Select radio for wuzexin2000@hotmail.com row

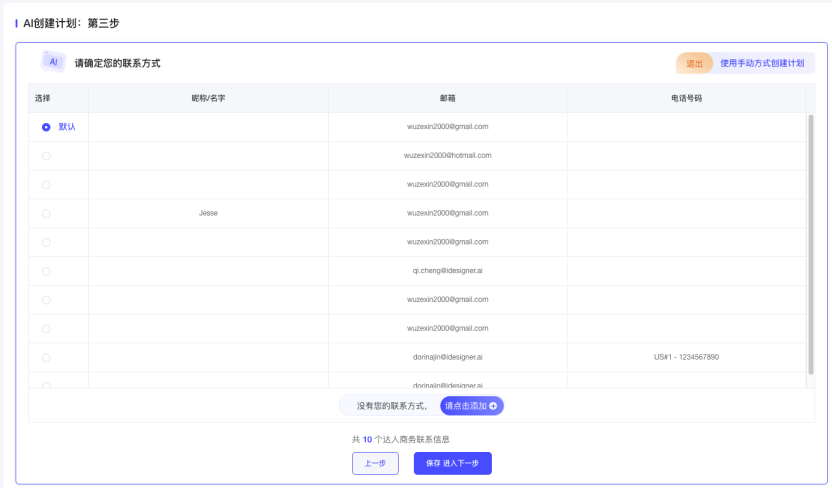[46, 156]
